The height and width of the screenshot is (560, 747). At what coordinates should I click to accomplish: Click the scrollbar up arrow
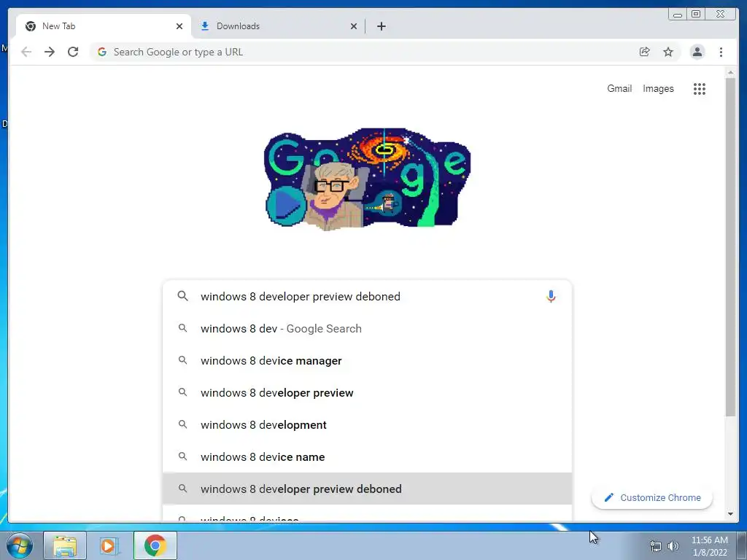[x=730, y=72]
